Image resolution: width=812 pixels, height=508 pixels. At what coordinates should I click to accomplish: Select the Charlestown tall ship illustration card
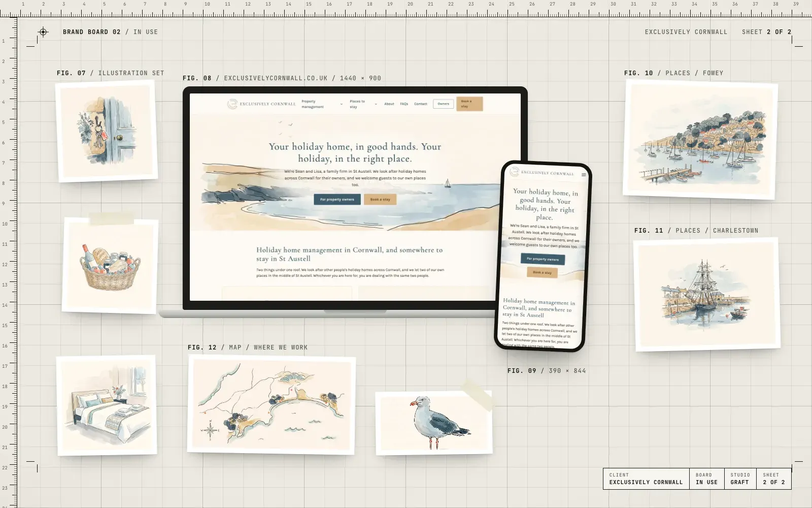707,294
